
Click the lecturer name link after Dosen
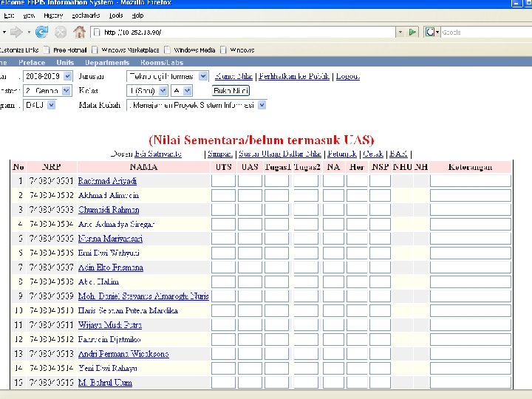coord(158,154)
